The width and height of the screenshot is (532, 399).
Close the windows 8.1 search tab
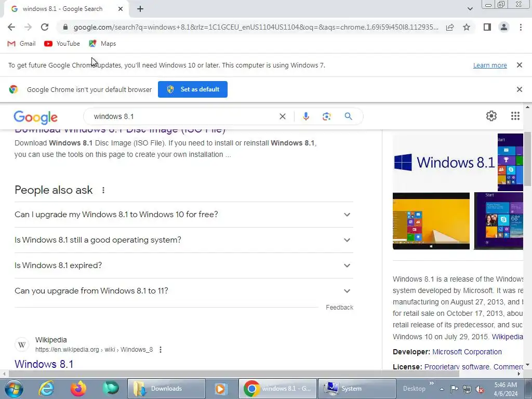point(121,9)
